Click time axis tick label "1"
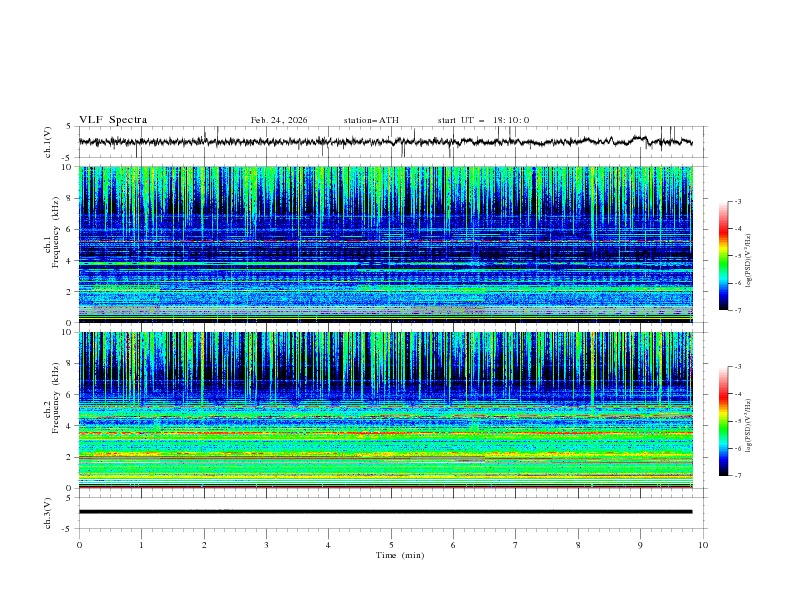The width and height of the screenshot is (792, 612). (x=141, y=545)
